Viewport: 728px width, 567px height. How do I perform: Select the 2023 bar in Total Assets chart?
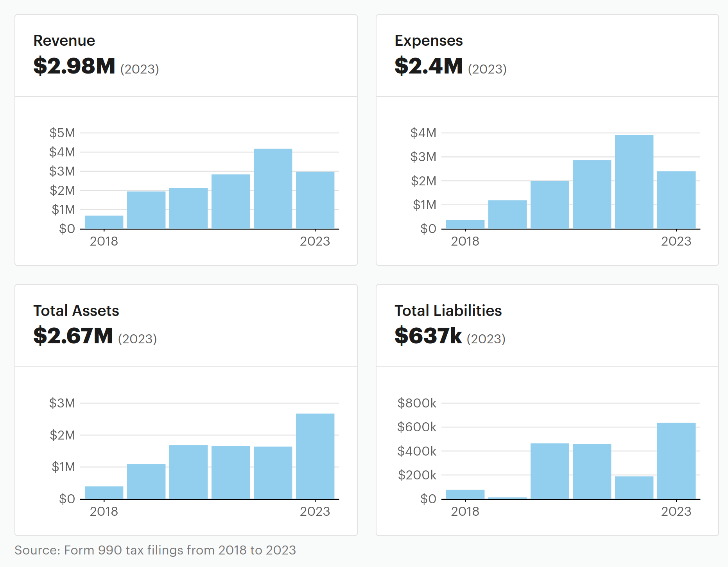tap(315, 456)
